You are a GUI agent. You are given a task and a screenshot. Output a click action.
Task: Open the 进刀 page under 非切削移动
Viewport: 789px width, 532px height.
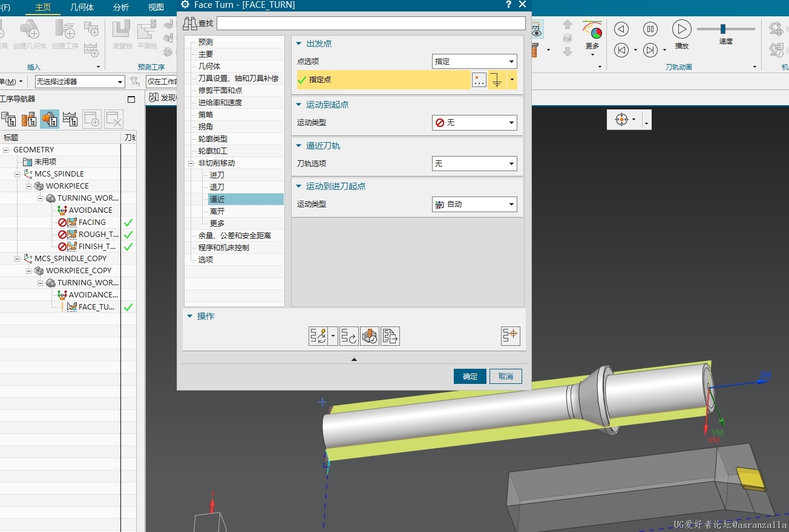[217, 175]
